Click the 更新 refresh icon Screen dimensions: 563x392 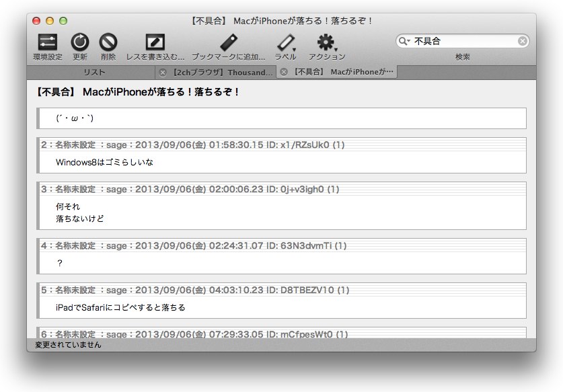click(x=80, y=42)
